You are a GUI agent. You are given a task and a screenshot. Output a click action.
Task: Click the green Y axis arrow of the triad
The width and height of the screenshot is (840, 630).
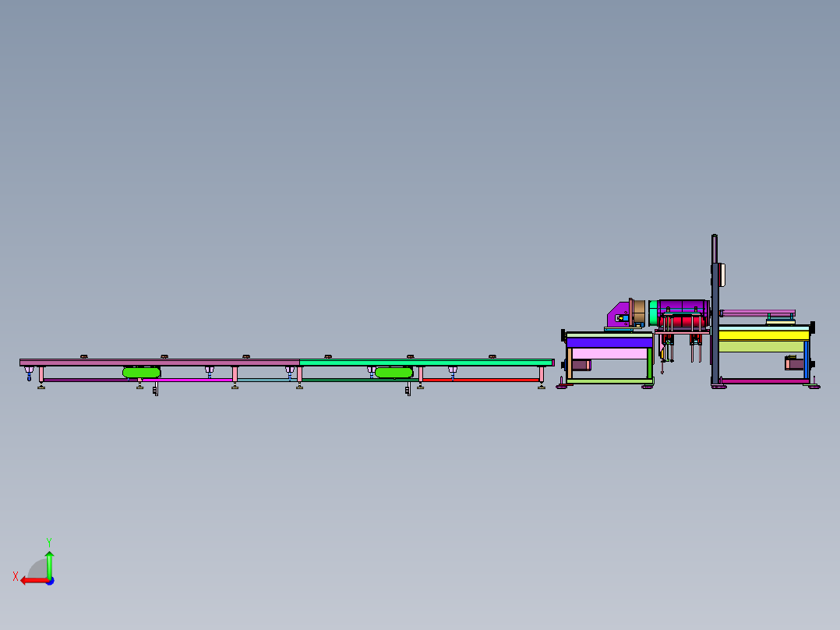coord(49,564)
